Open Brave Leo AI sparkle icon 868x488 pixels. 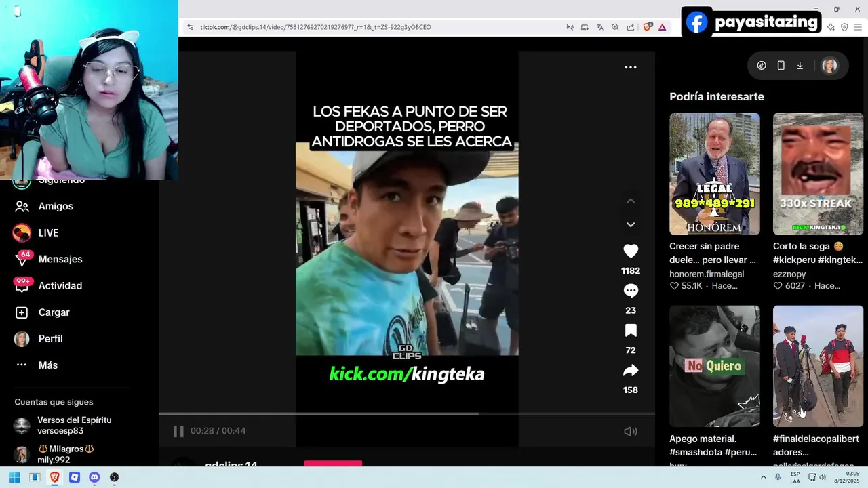[x=831, y=27]
